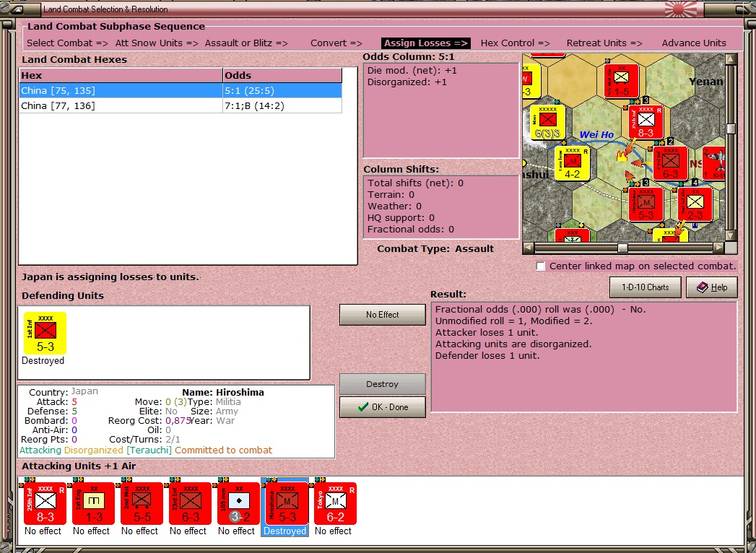
Task: Open the 1-D-10 Charts
Action: coord(645,287)
